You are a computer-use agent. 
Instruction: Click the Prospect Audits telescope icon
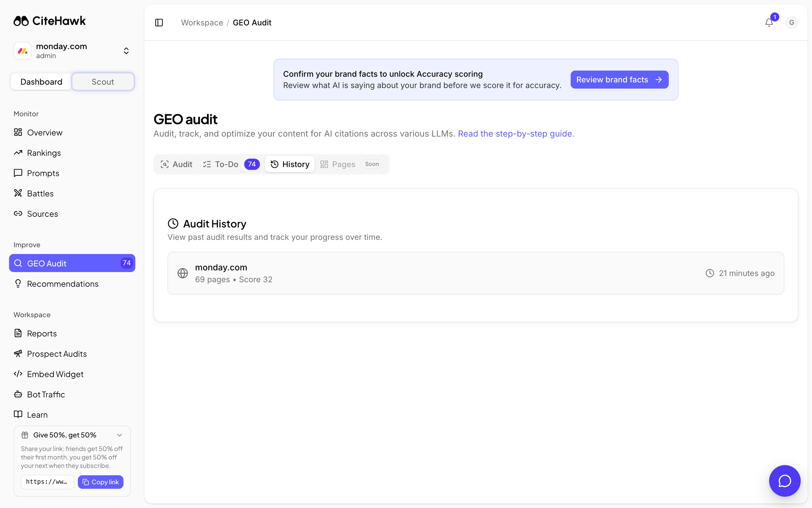coord(18,353)
